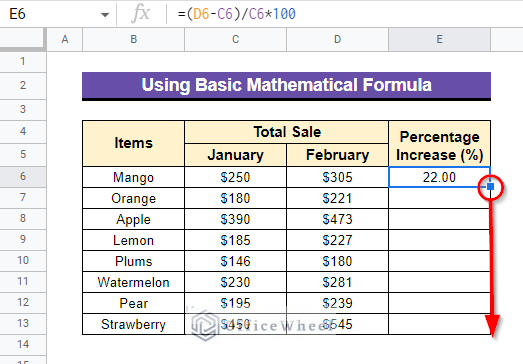This screenshot has width=523, height=364.
Task: Select column B header
Action: coord(133,39)
